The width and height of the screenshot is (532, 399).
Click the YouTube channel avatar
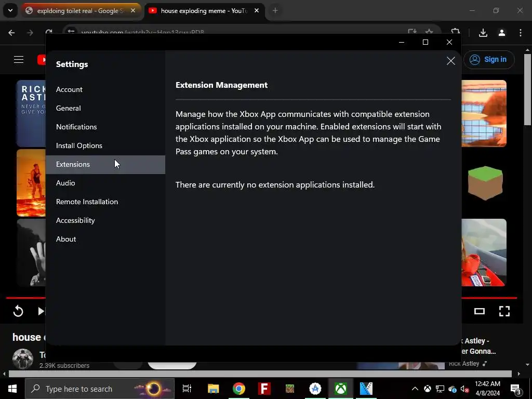23,358
